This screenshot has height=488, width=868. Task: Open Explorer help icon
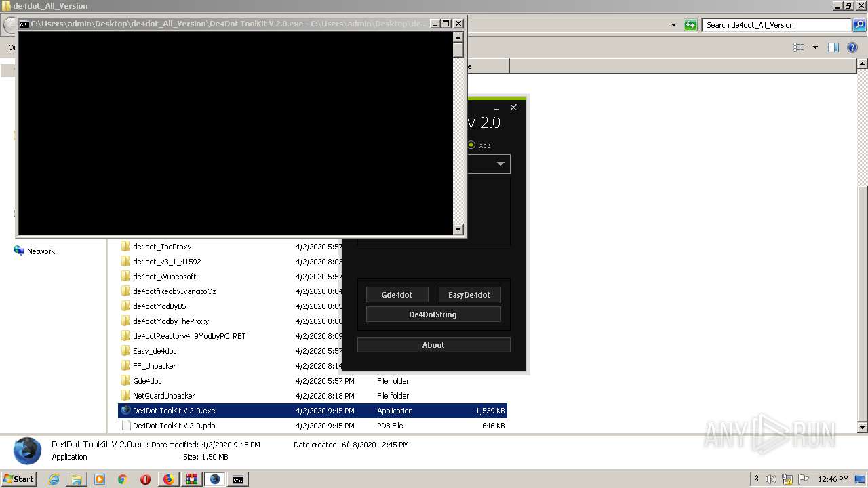pos(853,47)
